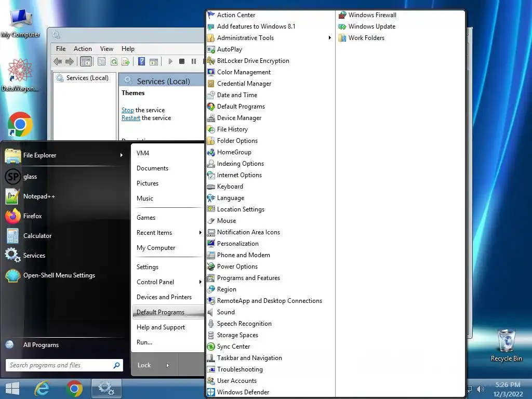Open the Help menu in Services
Image resolution: width=532 pixels, height=399 pixels.
point(128,49)
